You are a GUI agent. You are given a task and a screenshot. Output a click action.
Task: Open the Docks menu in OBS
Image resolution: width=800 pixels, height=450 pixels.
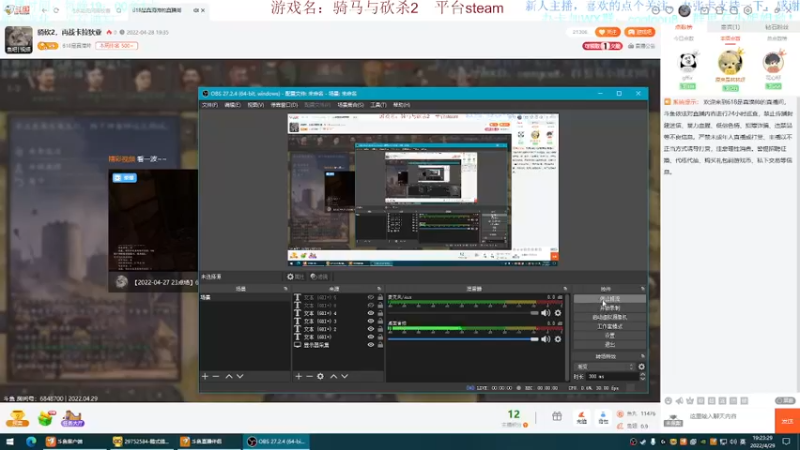[x=284, y=105]
